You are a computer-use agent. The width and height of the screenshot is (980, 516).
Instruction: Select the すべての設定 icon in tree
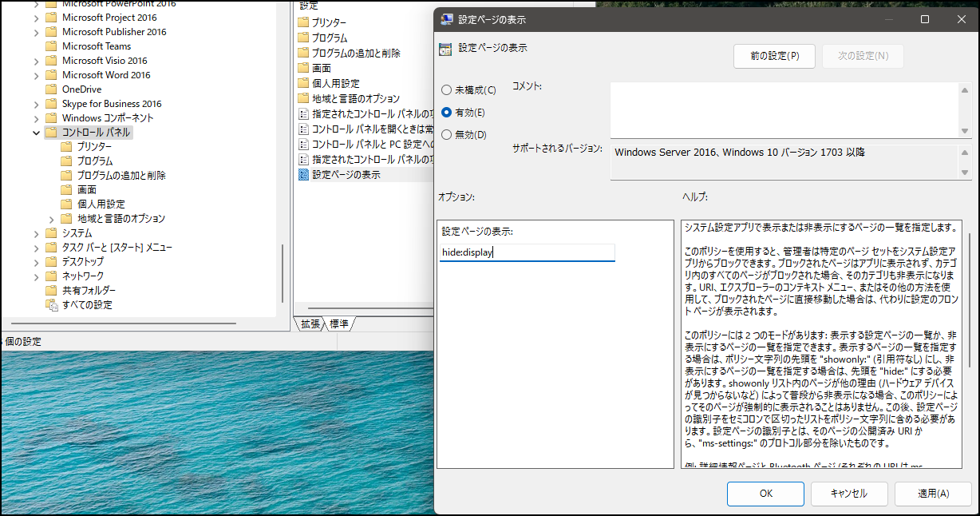[51, 304]
